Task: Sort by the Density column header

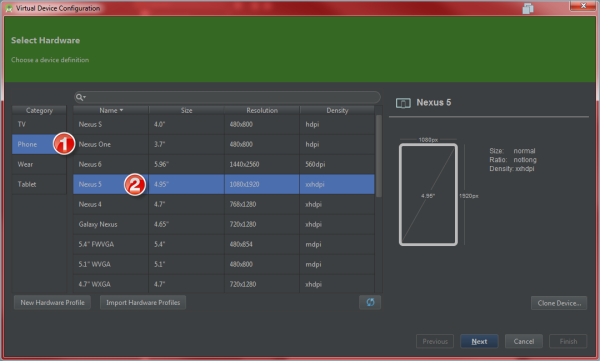Action: pyautogui.click(x=337, y=110)
